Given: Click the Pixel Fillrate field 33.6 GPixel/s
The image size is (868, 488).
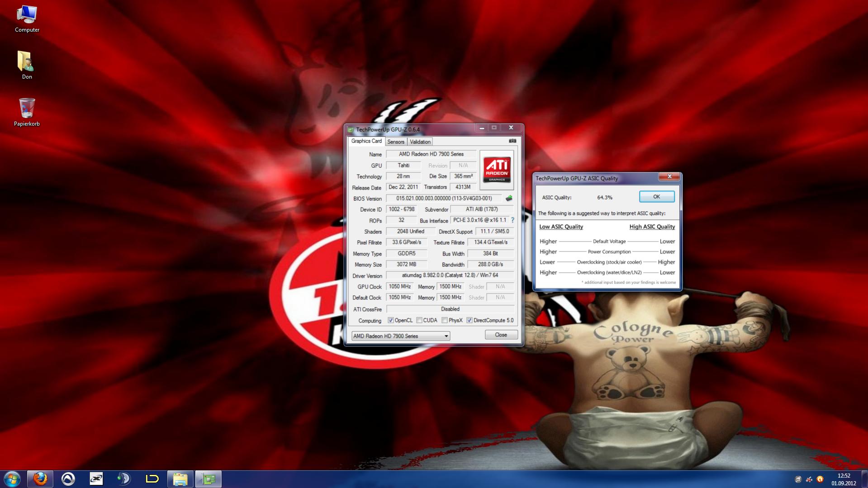Looking at the screenshot, I should click(407, 242).
